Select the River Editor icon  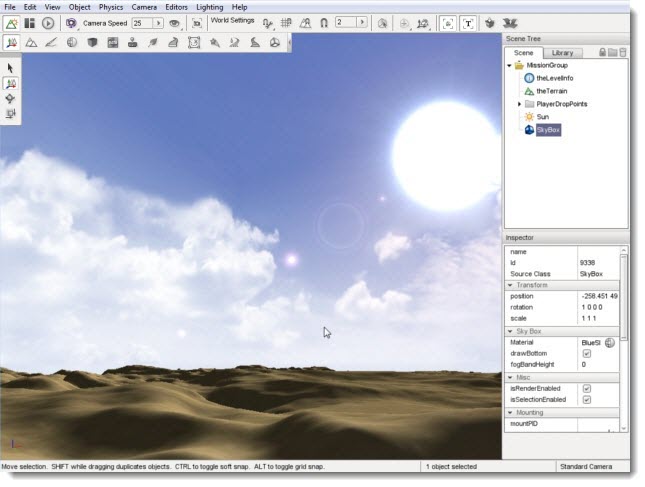click(x=234, y=42)
